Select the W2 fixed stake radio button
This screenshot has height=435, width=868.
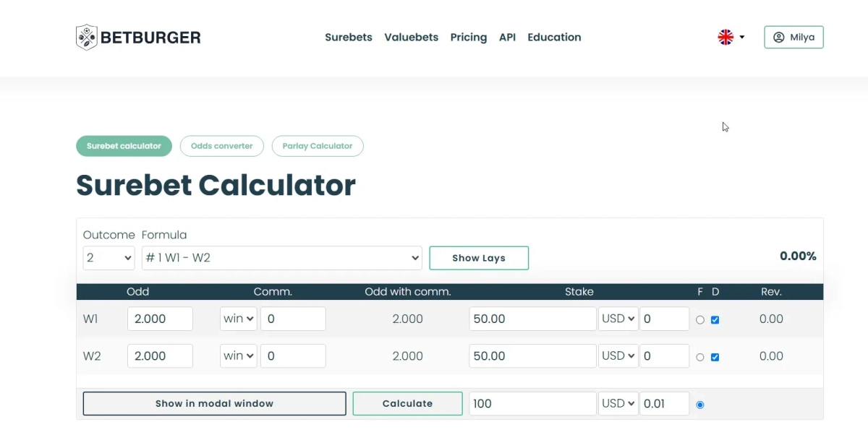[x=699, y=357]
